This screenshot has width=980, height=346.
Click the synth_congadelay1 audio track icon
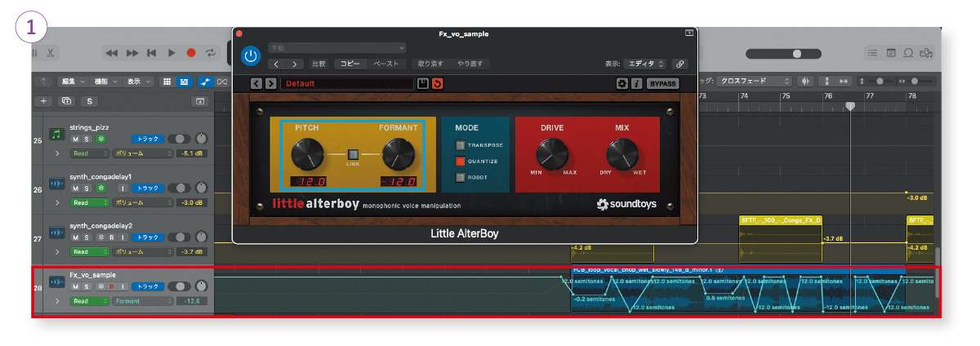(x=56, y=183)
